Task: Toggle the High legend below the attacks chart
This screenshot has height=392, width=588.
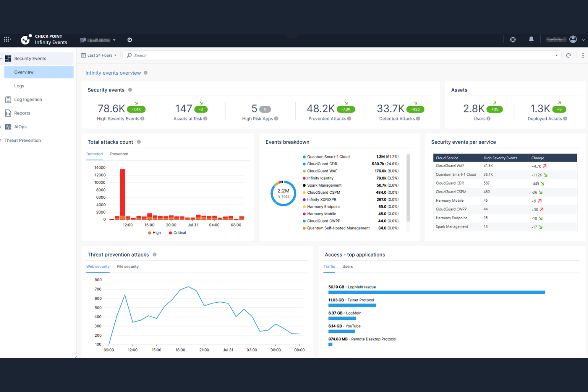Action: 154,233
